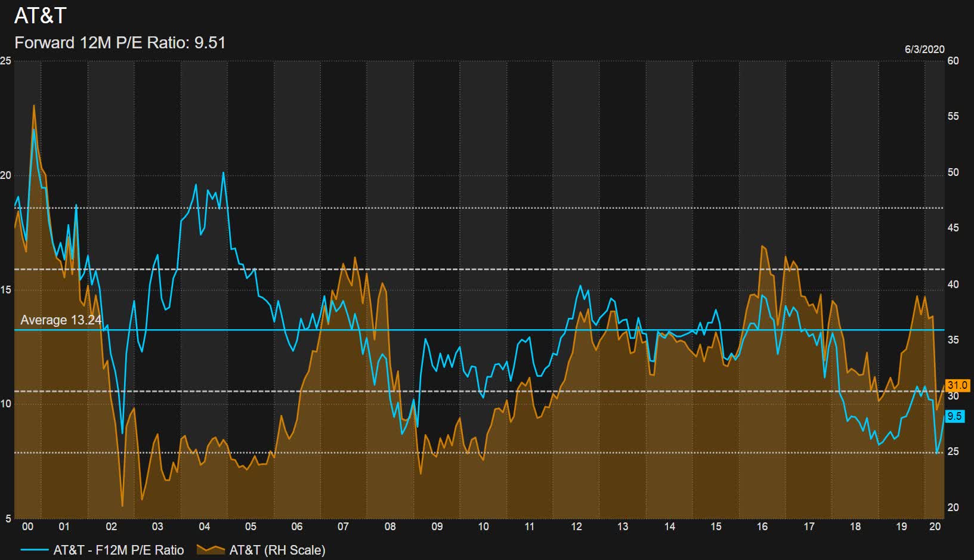Screen dimensions: 974x560
Task: Click the year 05 axis label
Action: pyautogui.click(x=251, y=527)
